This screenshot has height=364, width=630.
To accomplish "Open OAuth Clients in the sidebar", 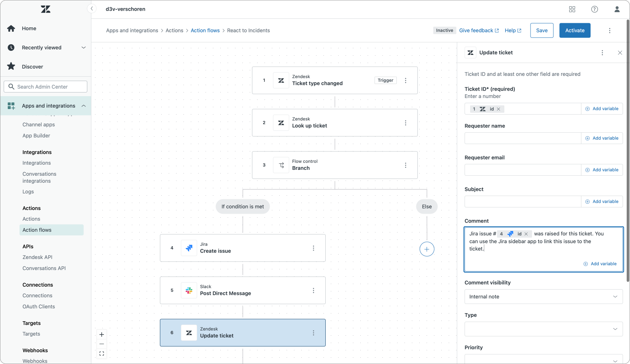I will [x=39, y=307].
